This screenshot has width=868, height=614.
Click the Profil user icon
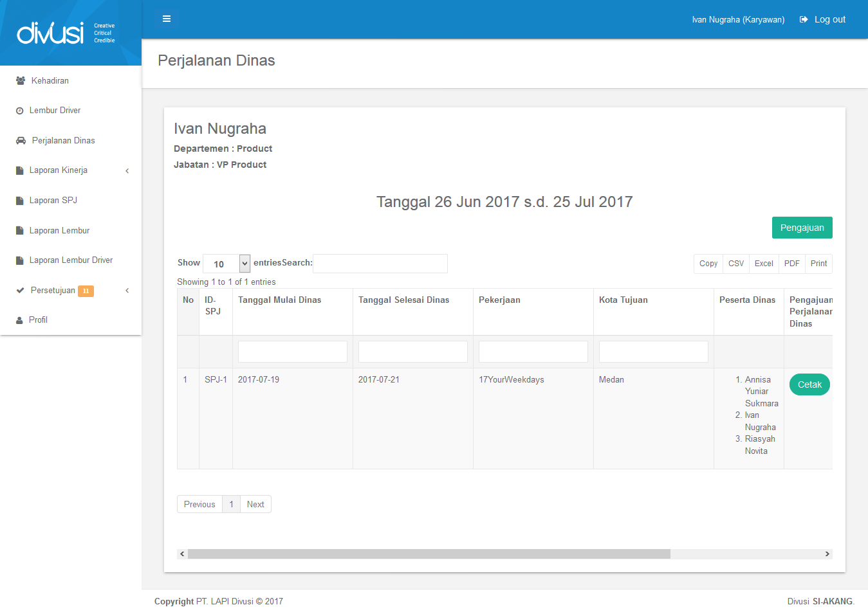click(x=20, y=320)
